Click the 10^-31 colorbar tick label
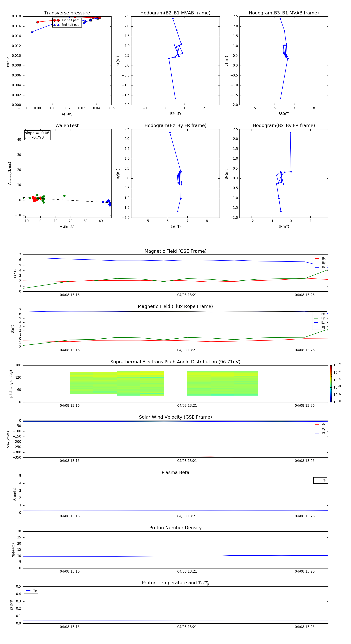Screen dimensions: 351x644 337,402
